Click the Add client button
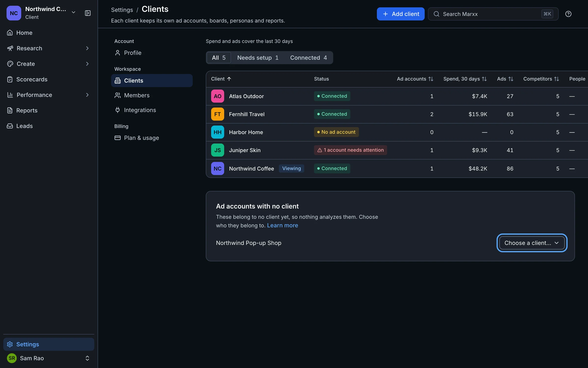This screenshot has width=588, height=368. pos(401,14)
